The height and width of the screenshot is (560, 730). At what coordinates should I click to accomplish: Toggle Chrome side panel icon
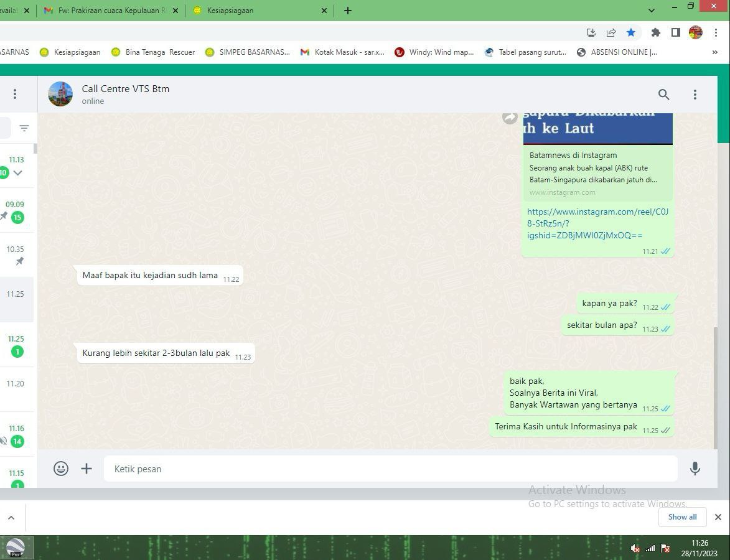click(675, 32)
